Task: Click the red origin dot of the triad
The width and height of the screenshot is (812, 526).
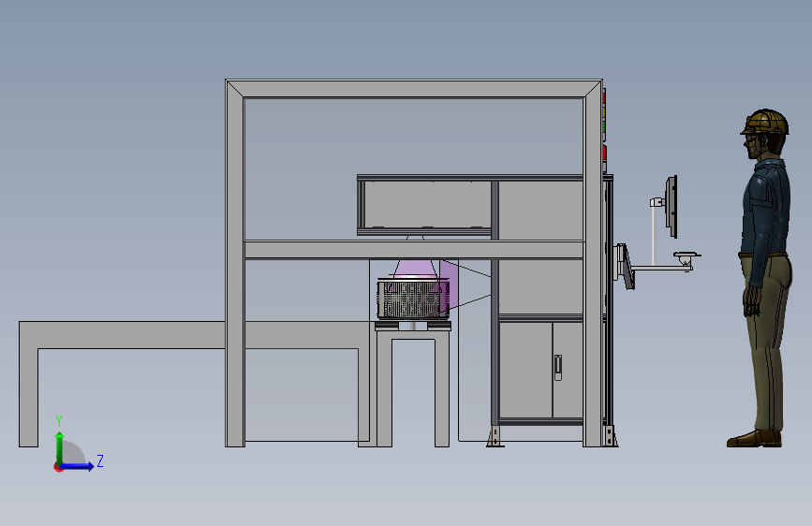Action: 58,467
